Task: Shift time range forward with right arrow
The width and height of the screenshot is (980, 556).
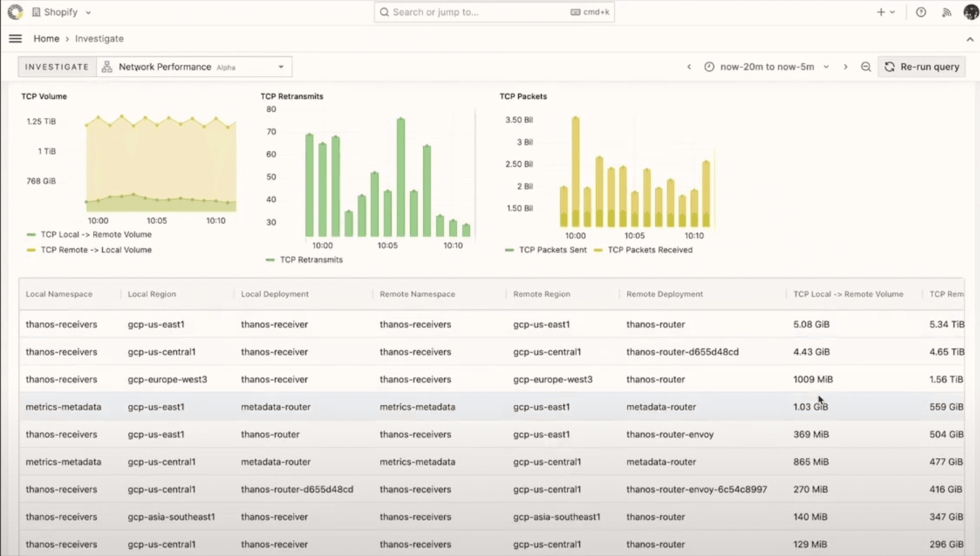Action: pyautogui.click(x=845, y=67)
